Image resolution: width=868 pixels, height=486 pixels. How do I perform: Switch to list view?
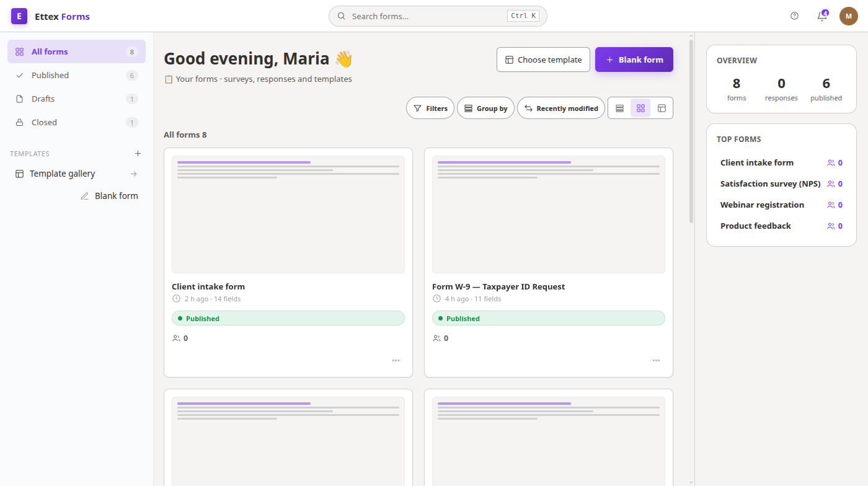tap(619, 108)
